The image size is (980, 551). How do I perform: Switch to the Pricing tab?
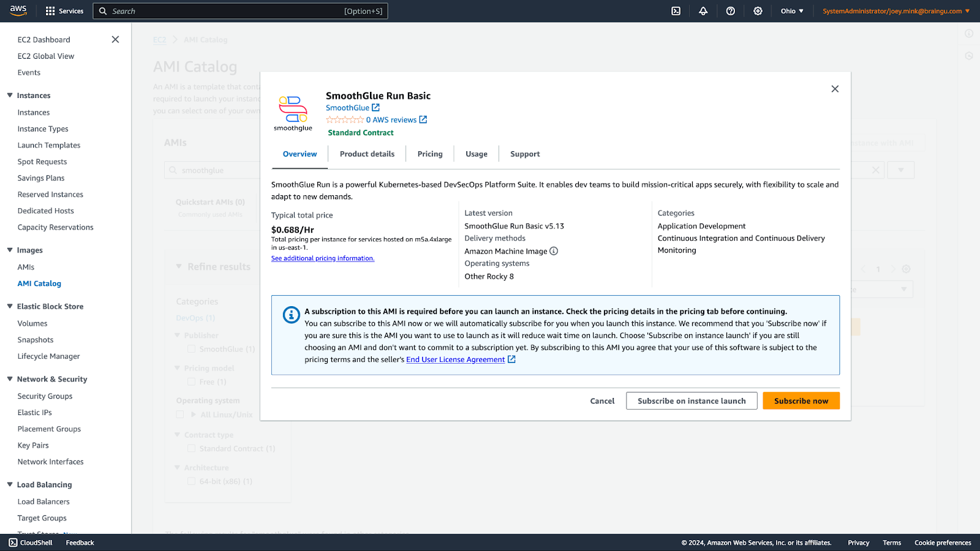[430, 154]
